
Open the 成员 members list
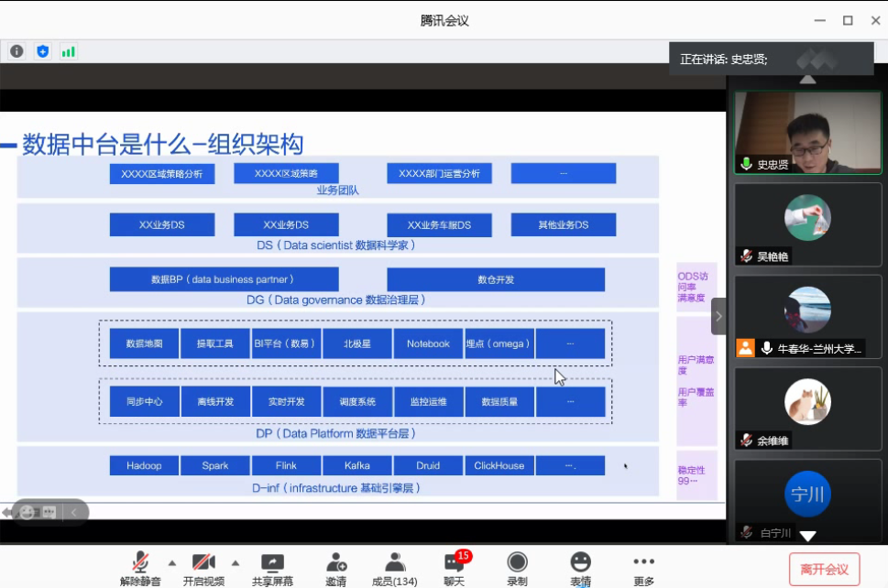coord(394,569)
